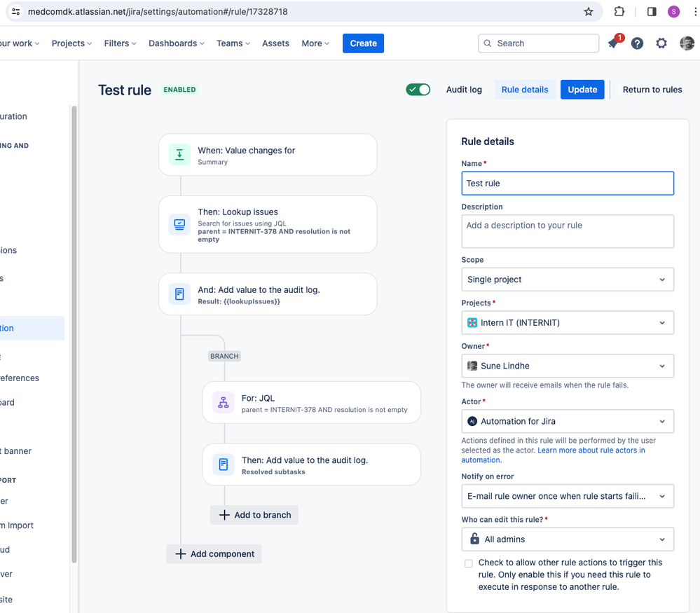Click the blue Create button
Viewport: 700px width, 613px height.
point(364,43)
